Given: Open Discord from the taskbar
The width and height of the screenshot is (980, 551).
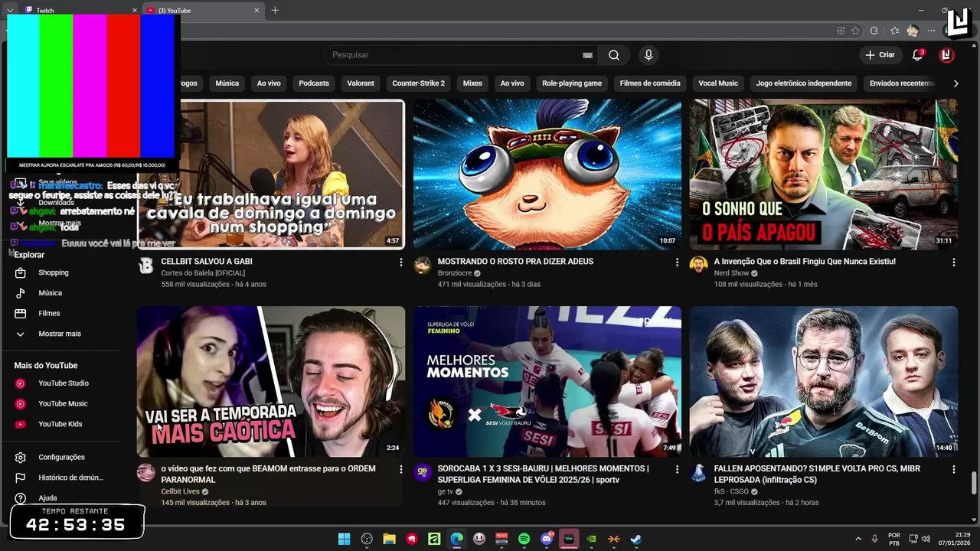Looking at the screenshot, I should 547,539.
